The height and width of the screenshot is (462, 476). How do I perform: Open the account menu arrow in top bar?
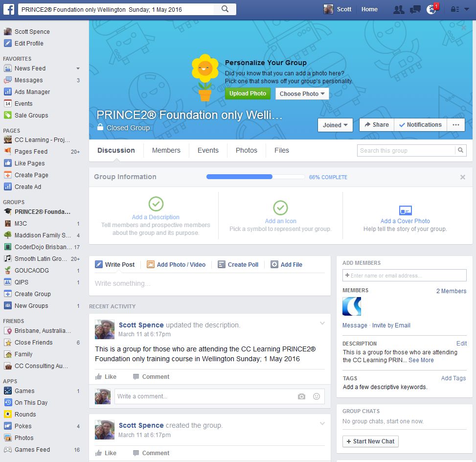467,9
